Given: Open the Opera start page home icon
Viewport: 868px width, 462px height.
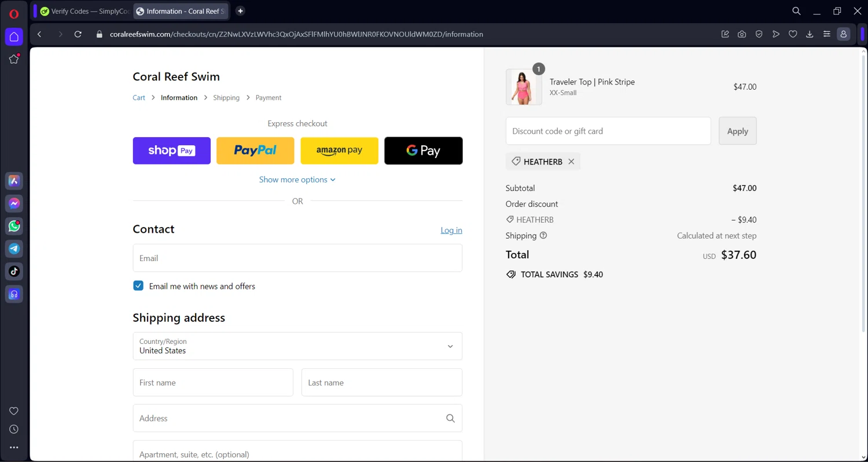Looking at the screenshot, I should click(14, 37).
